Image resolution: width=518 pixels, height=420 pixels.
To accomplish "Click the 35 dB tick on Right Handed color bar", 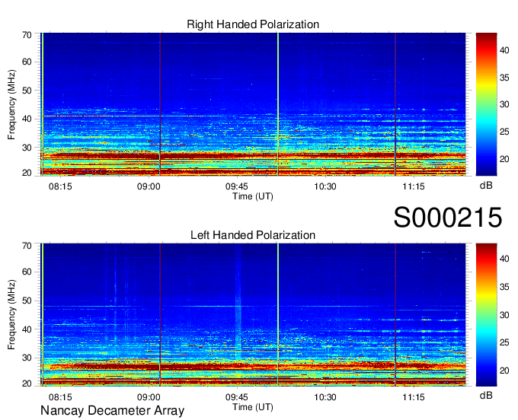I will 504,78.
